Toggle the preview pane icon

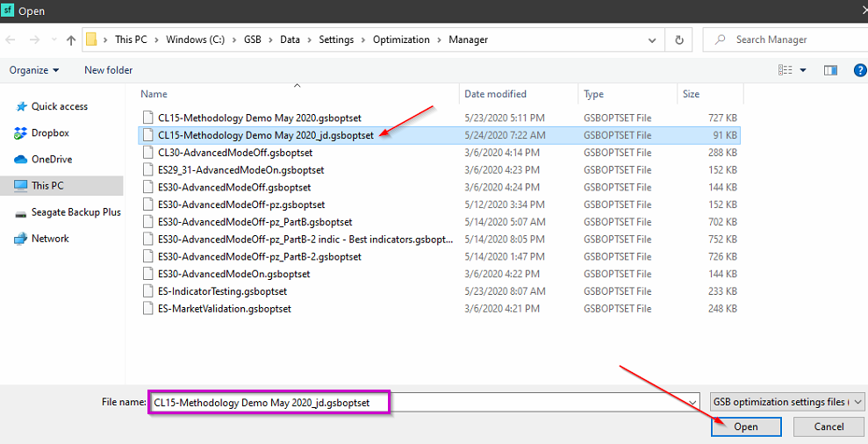pos(830,70)
